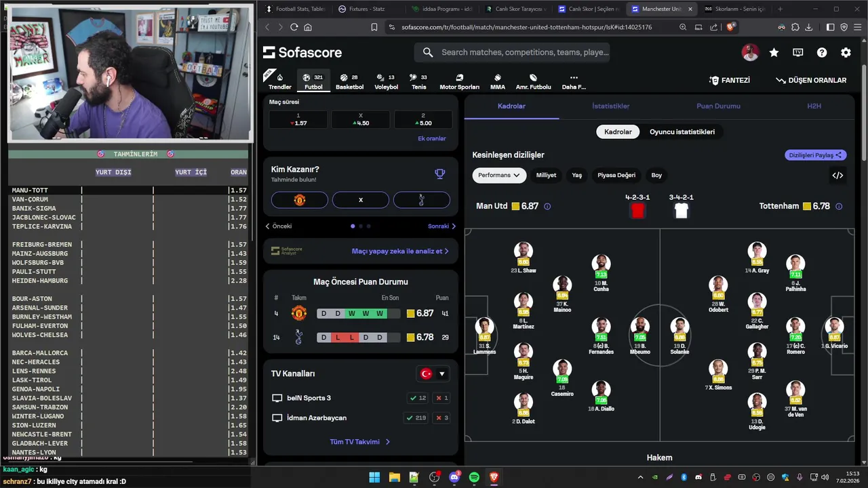Image resolution: width=868 pixels, height=488 pixels.
Task: Click Man Utd red kit swatch
Action: coord(637,211)
